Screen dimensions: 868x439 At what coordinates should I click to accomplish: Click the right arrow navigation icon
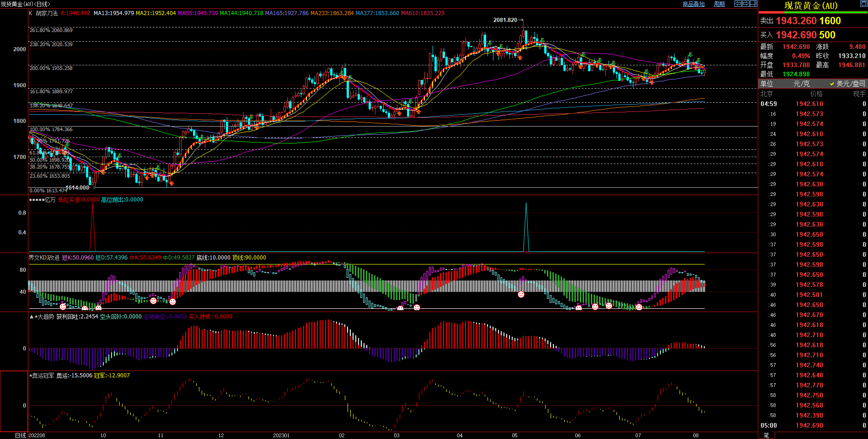click(x=745, y=4)
